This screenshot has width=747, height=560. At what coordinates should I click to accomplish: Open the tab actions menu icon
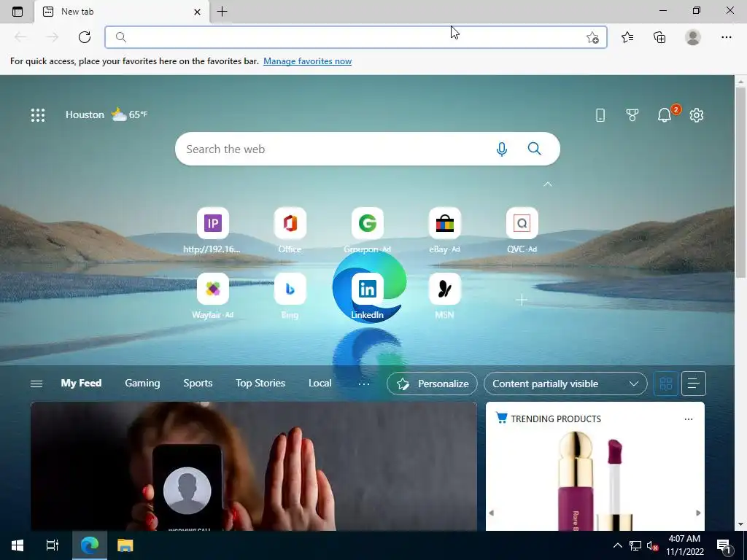point(18,12)
